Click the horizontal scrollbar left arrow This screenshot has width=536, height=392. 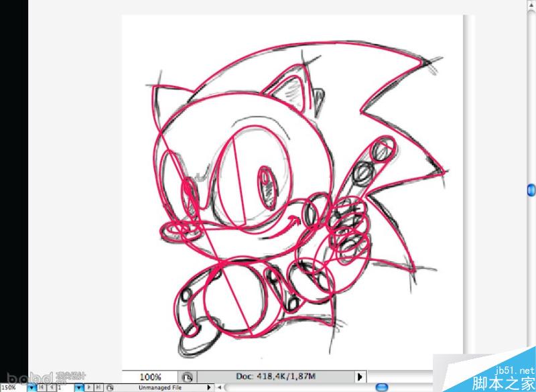point(219,387)
